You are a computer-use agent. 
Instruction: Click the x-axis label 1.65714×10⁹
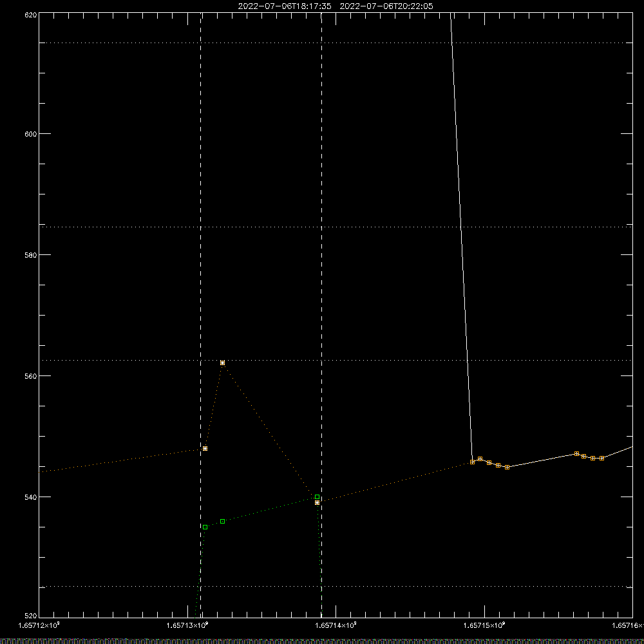(336, 625)
